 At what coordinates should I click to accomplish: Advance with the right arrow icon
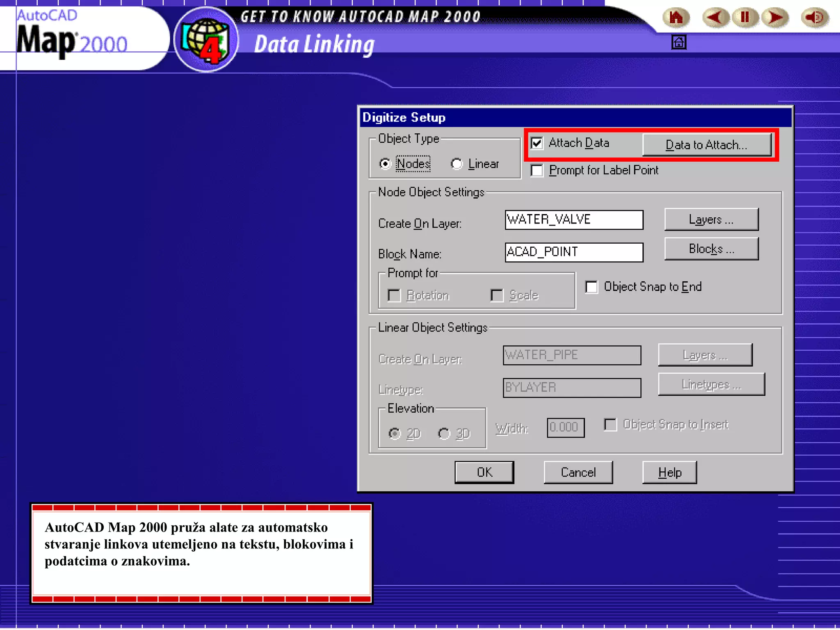(775, 18)
